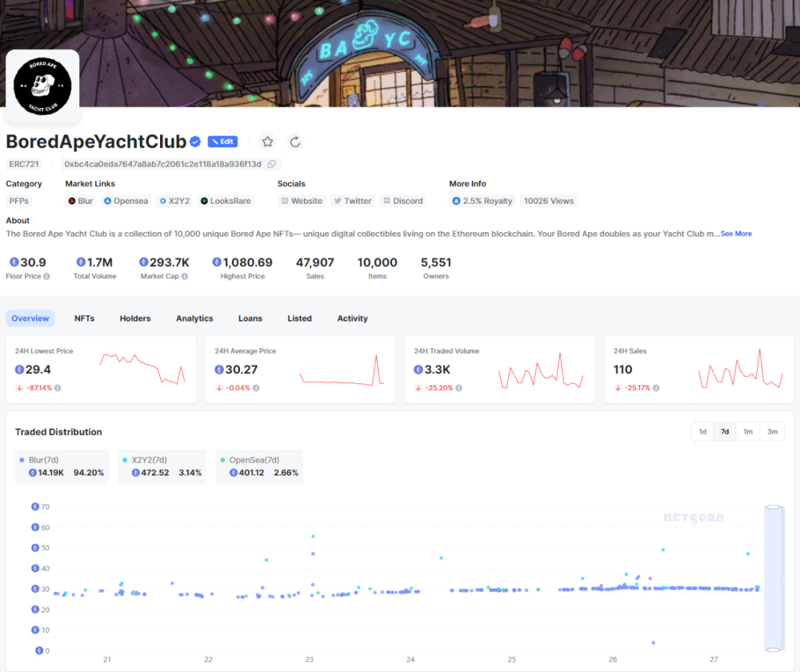Set distribution range to 7d

pos(724,432)
